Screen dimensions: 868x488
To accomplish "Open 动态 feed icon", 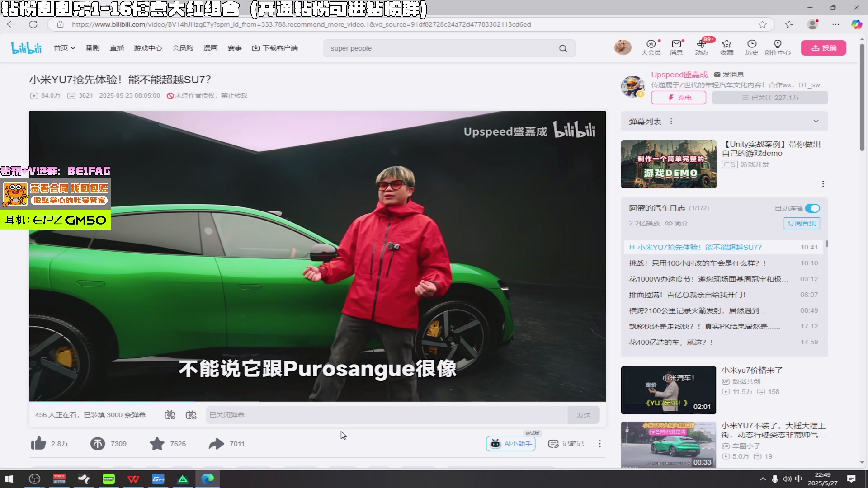I will tap(702, 47).
